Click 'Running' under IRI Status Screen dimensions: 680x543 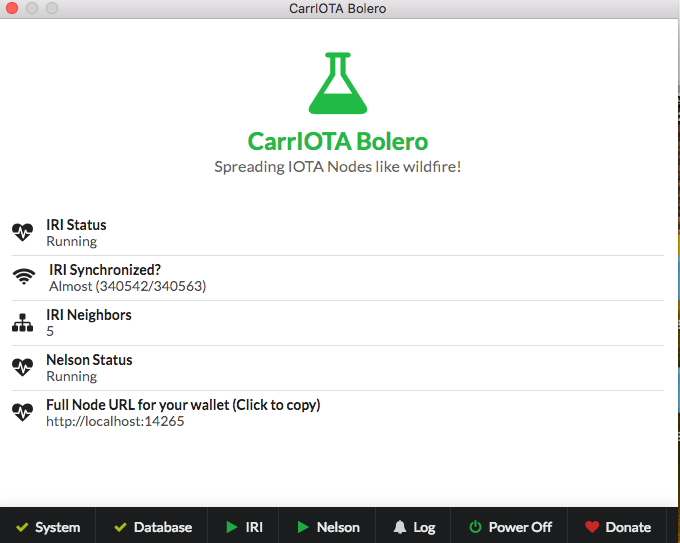click(72, 242)
